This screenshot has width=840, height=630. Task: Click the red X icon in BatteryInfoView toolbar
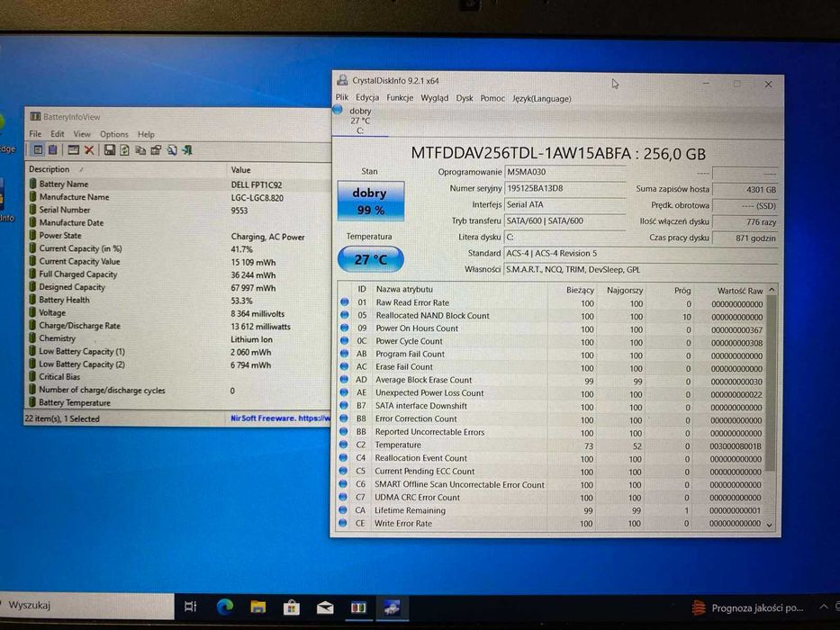(89, 150)
